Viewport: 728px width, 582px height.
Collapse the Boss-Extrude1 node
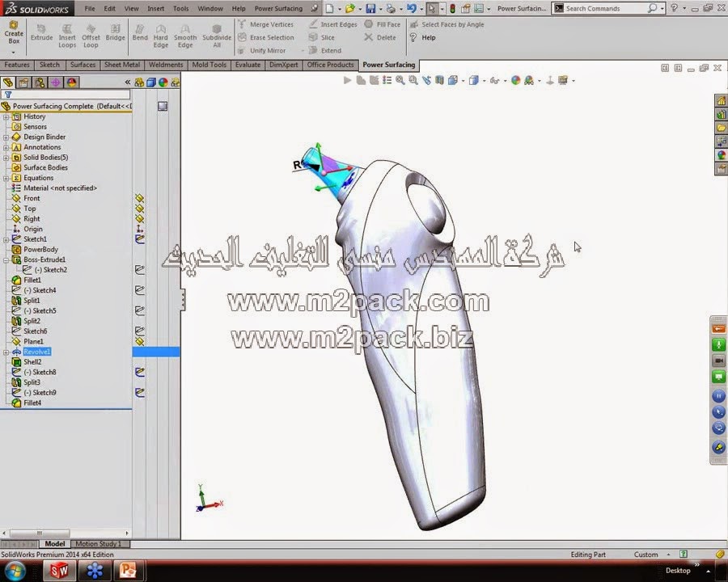coord(6,260)
